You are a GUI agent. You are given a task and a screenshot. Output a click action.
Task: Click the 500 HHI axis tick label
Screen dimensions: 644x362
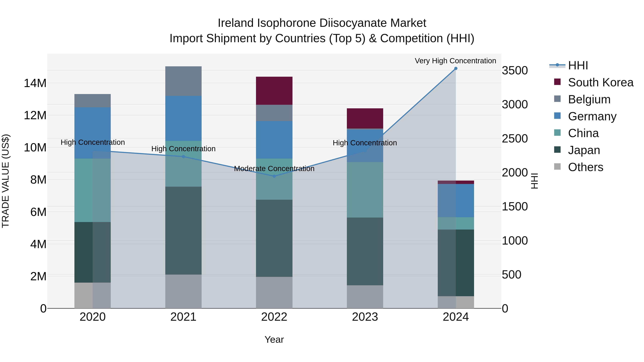(x=512, y=275)
